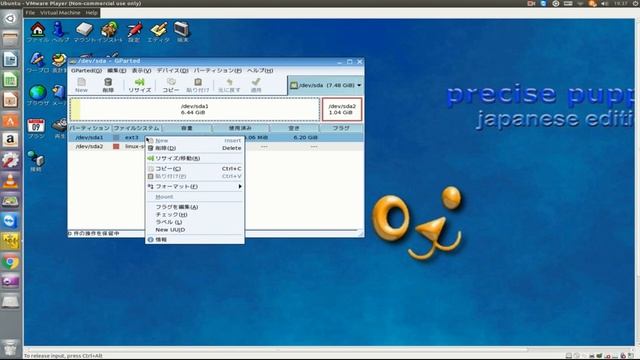Choose フラグを編集 in context menu
The image size is (640, 360).
195,207
